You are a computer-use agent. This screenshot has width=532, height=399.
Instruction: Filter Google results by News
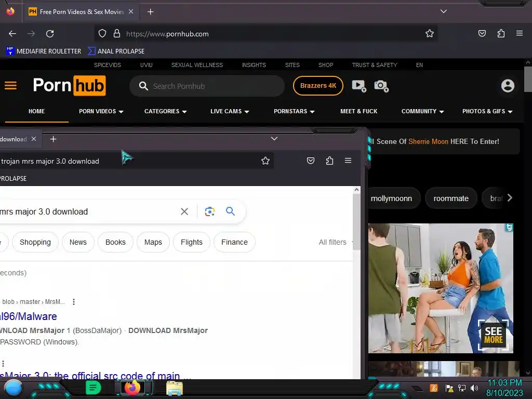(78, 242)
